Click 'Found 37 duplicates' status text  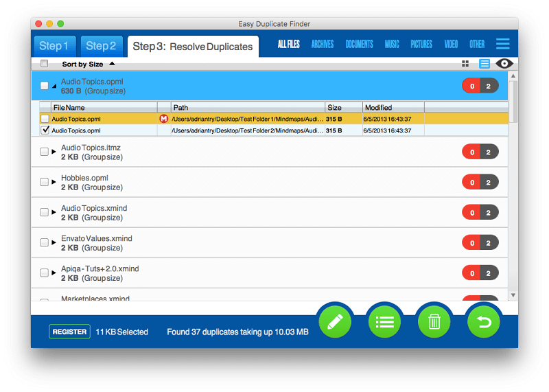[237, 332]
